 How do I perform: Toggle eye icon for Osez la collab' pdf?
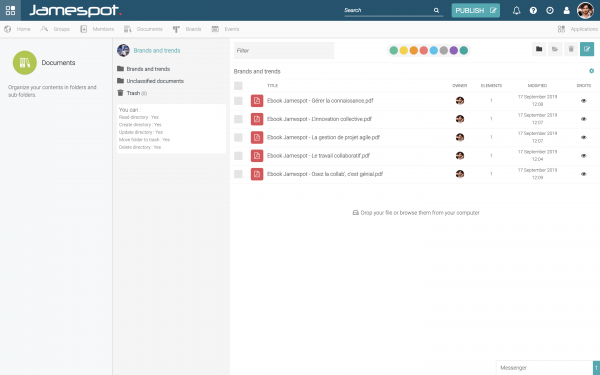tap(584, 174)
